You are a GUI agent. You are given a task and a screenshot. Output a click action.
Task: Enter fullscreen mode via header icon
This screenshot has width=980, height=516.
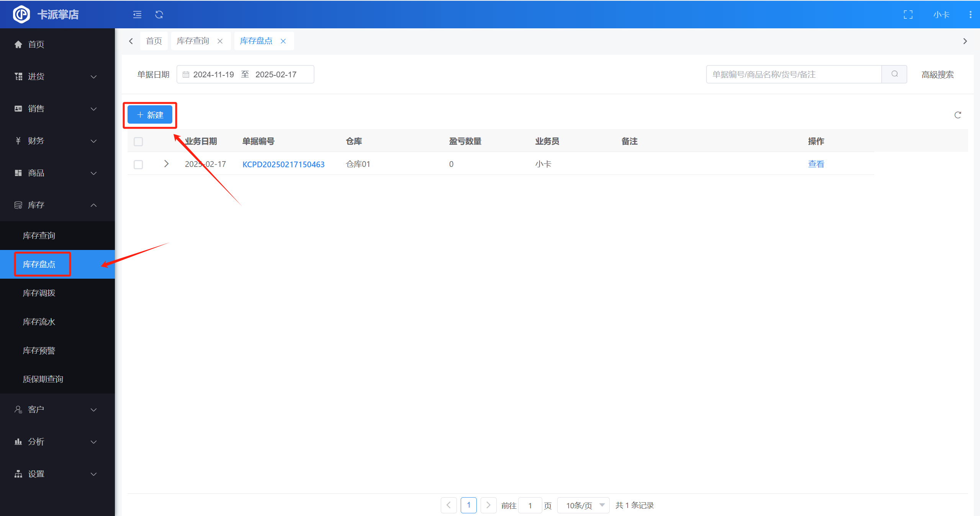click(x=908, y=15)
